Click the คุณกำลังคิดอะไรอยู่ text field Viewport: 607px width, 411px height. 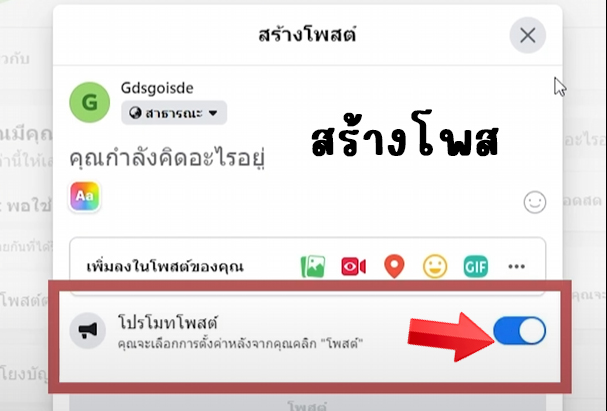[167, 158]
